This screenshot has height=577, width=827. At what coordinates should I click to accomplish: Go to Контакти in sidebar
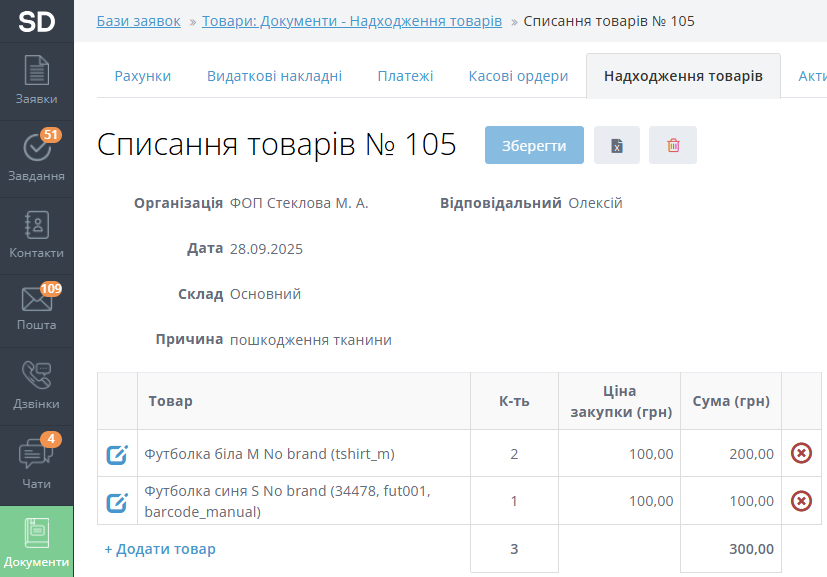(36, 235)
